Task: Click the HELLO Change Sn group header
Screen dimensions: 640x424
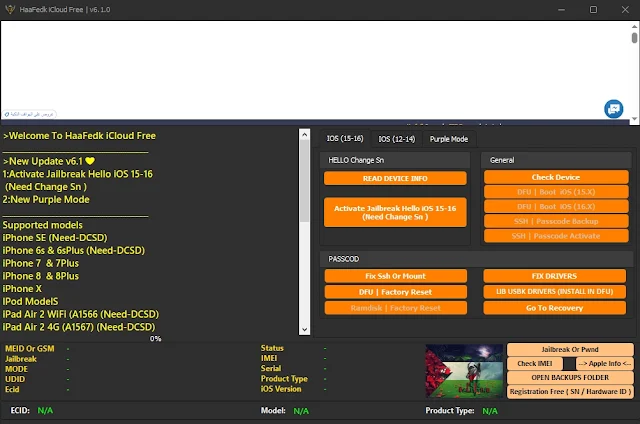Action: pyautogui.click(x=395, y=160)
